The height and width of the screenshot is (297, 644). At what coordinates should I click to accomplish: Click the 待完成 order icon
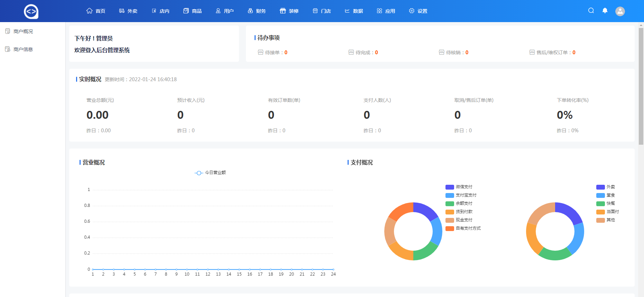click(x=351, y=52)
